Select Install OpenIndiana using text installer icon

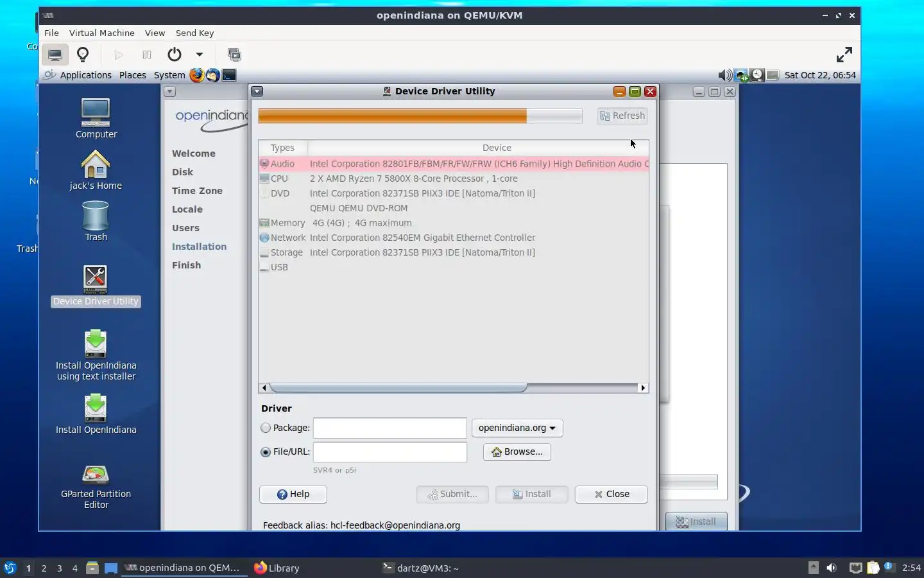coord(96,356)
